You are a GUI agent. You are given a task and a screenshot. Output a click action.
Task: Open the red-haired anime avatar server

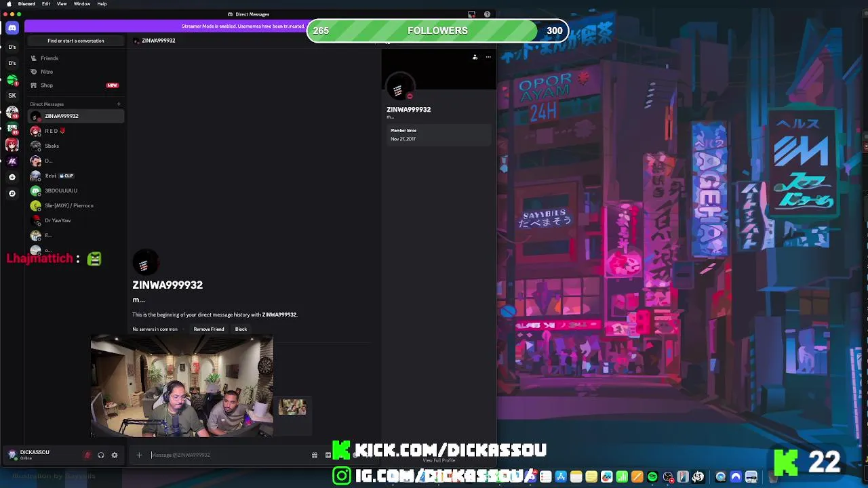click(x=12, y=144)
